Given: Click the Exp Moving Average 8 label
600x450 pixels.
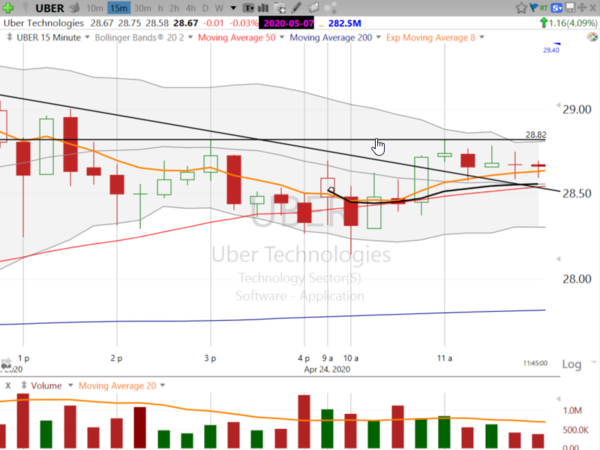Looking at the screenshot, I should click(431, 38).
